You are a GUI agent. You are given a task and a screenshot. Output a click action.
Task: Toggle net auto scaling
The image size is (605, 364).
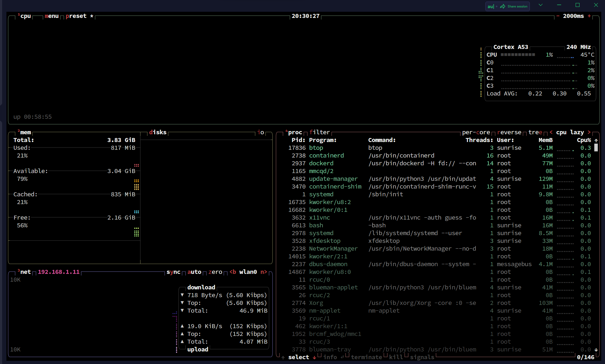(194, 272)
